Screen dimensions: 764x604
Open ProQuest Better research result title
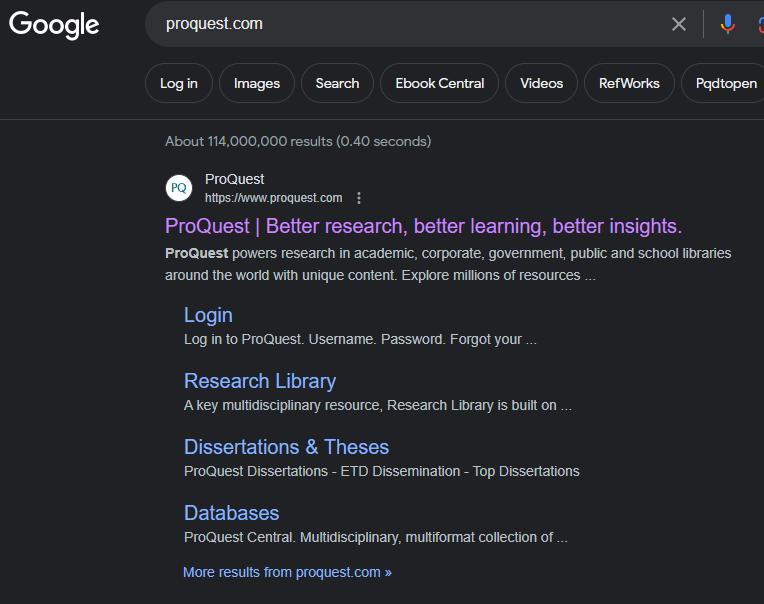coord(423,226)
